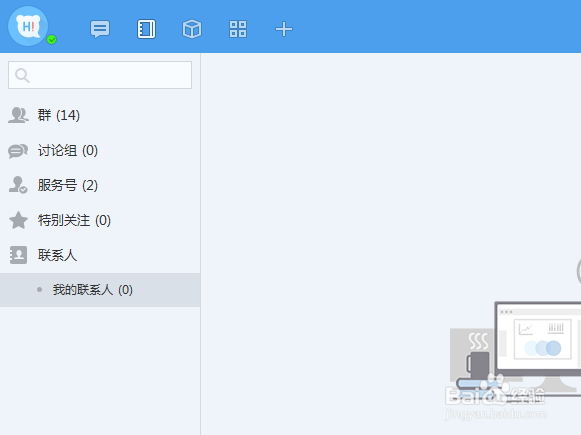
Task: Select 我的联系人 (0) contact group
Action: coord(100,290)
